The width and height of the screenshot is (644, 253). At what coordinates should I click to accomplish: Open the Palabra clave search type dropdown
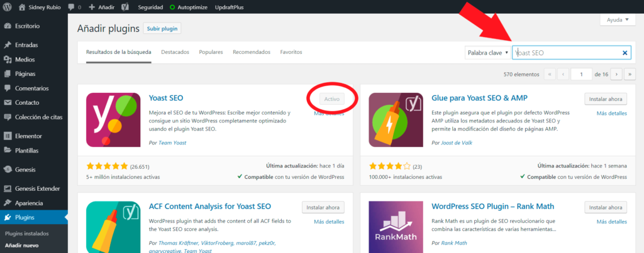click(x=488, y=53)
